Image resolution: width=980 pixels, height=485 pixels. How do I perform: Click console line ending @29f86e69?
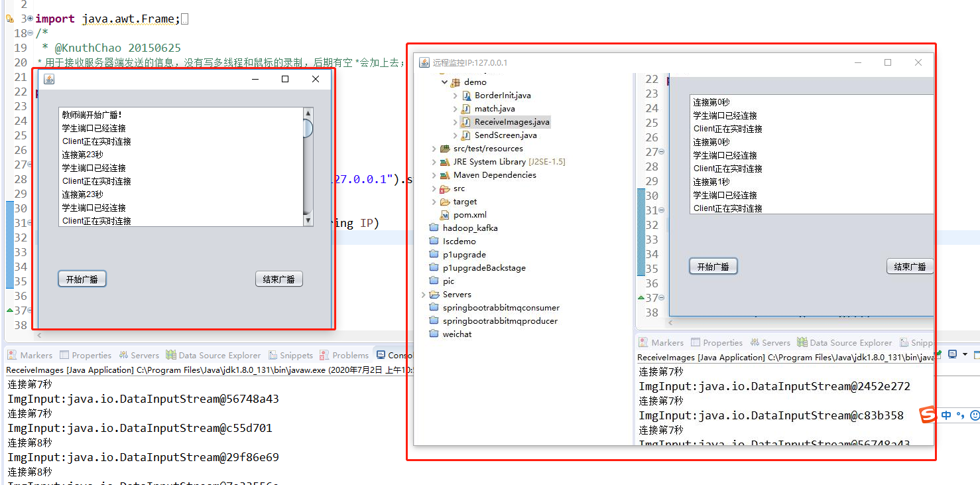tap(143, 457)
